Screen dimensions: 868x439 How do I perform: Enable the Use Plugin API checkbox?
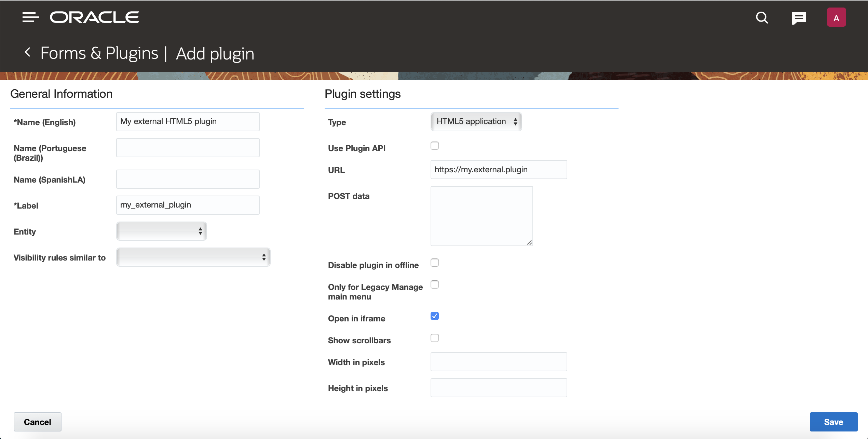tap(434, 146)
